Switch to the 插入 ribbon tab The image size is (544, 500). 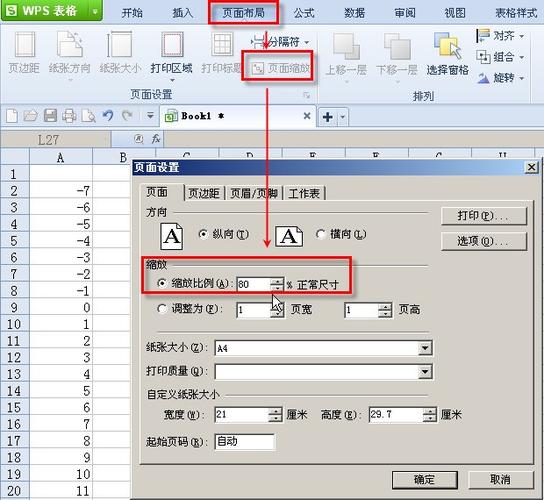click(183, 13)
